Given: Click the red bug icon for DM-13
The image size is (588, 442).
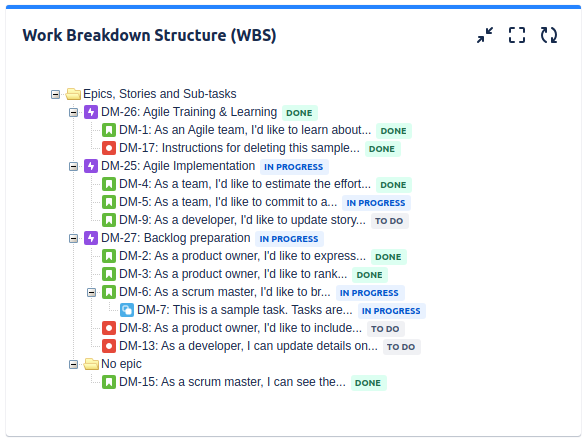Looking at the screenshot, I should point(109,346).
